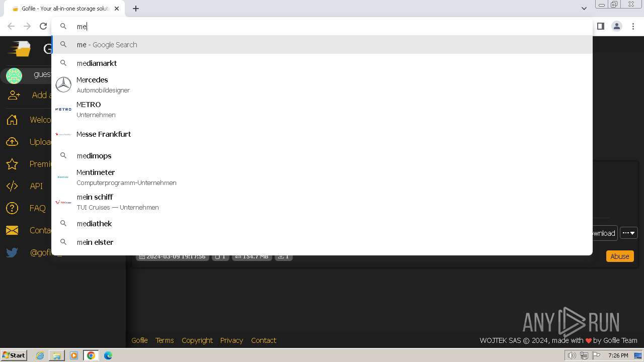Reload the page with the refresh icon
Screen dimensions: 644x362
(43, 26)
